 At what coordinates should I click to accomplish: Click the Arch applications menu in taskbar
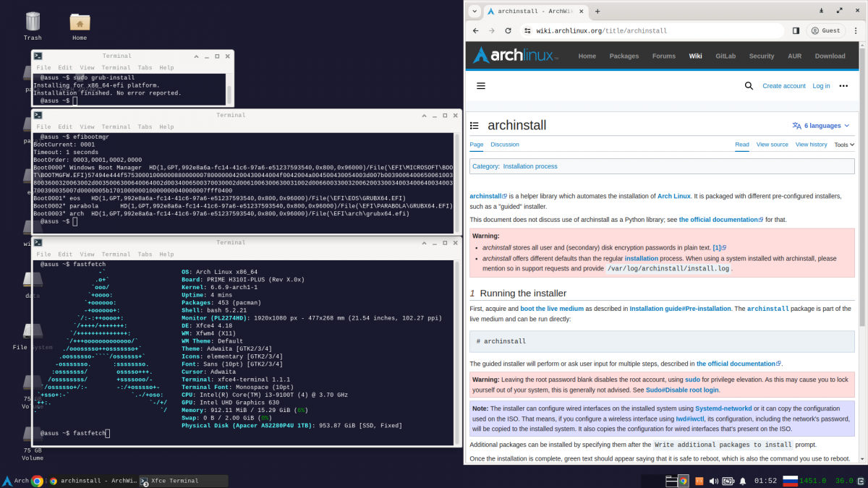[x=15, y=481]
